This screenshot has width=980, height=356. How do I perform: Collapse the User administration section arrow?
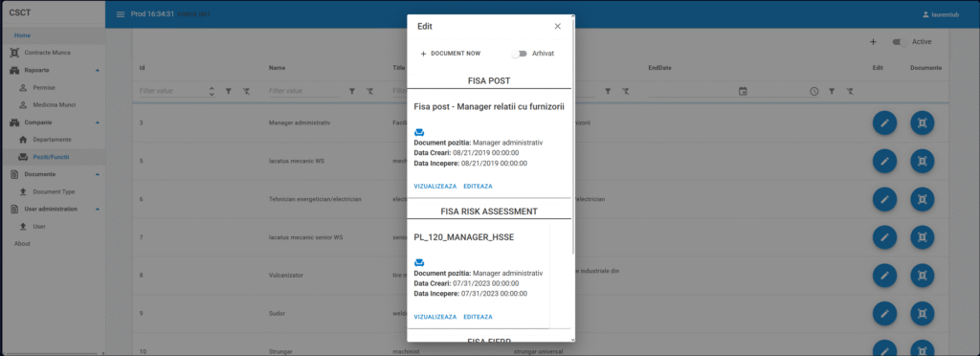[97, 209]
